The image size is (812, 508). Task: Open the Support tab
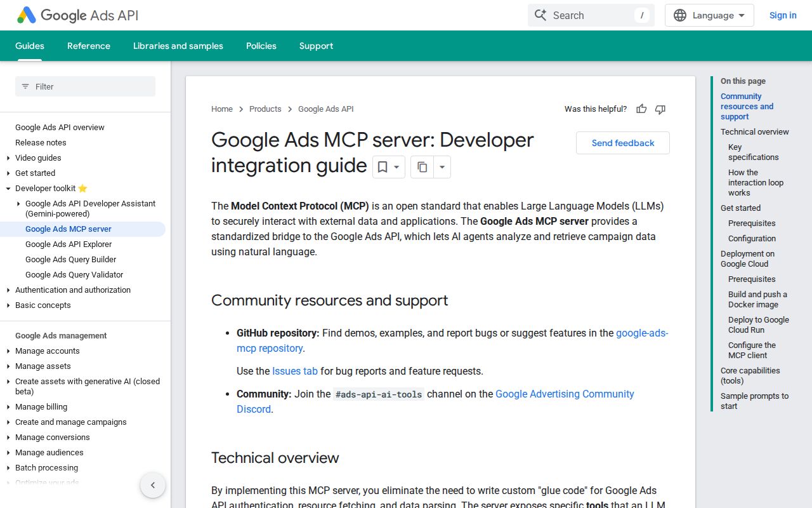[x=316, y=46]
